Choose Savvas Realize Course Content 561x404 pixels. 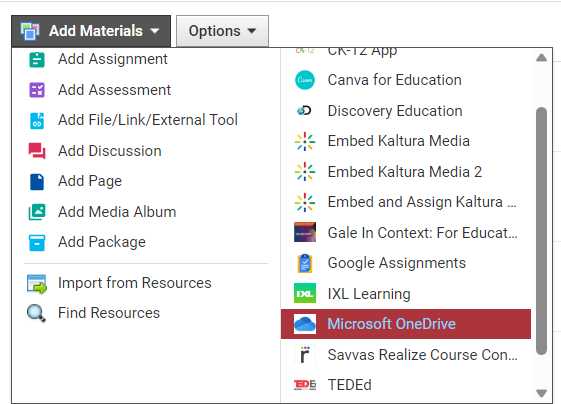pos(406,355)
